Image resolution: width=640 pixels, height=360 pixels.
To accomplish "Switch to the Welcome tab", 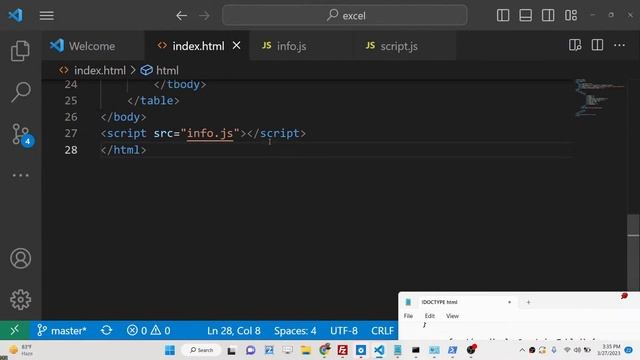I will pos(93,46).
